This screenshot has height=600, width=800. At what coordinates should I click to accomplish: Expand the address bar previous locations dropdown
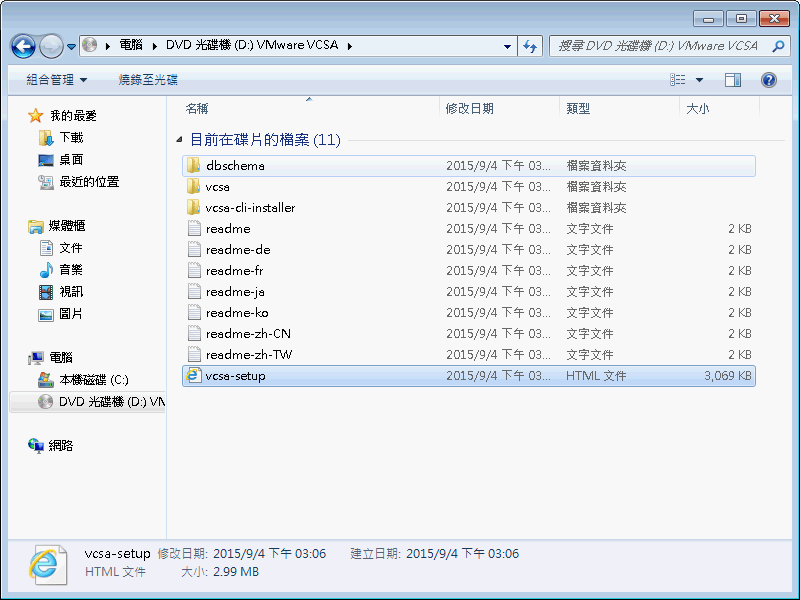(507, 46)
